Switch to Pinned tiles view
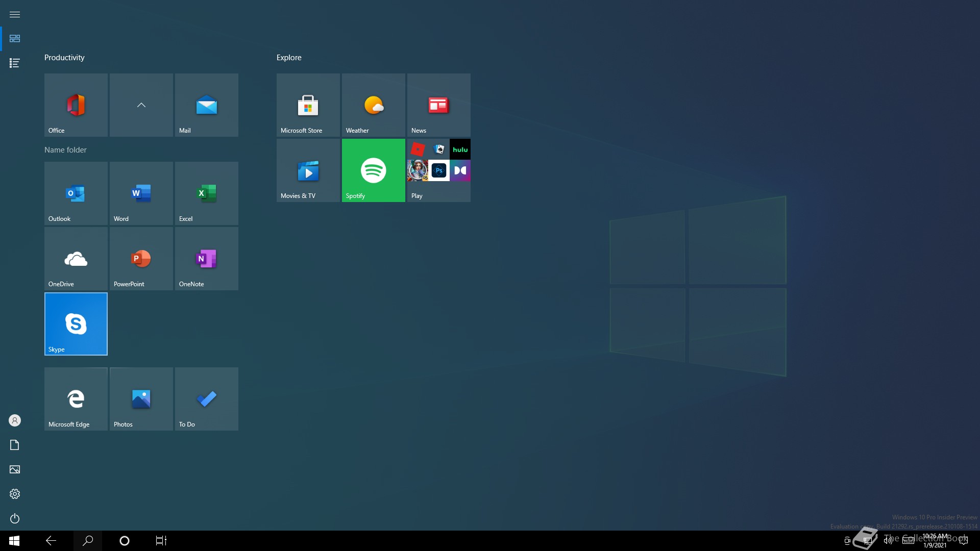 point(15,39)
